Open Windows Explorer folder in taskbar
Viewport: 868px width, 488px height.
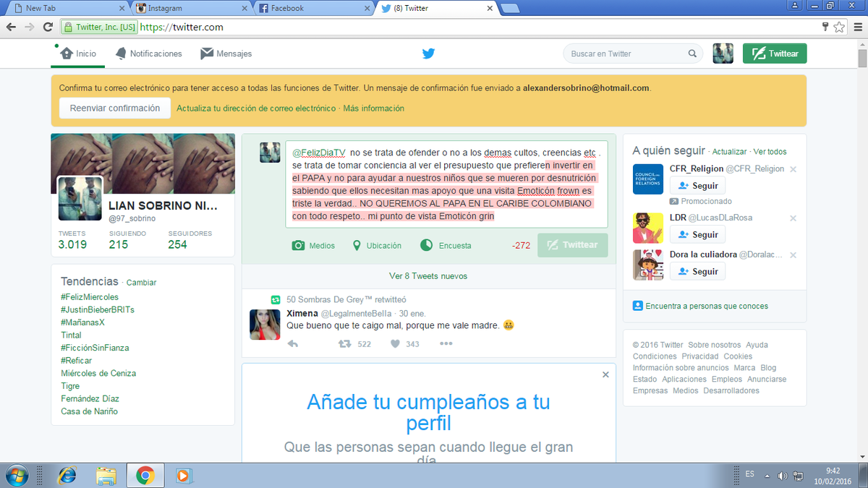tap(106, 475)
